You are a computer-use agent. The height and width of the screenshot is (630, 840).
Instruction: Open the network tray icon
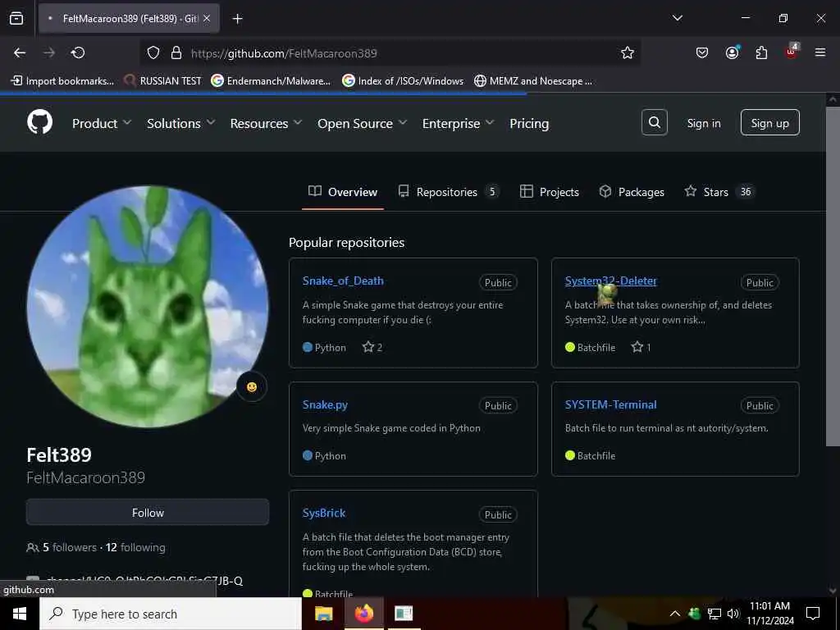(x=714, y=614)
